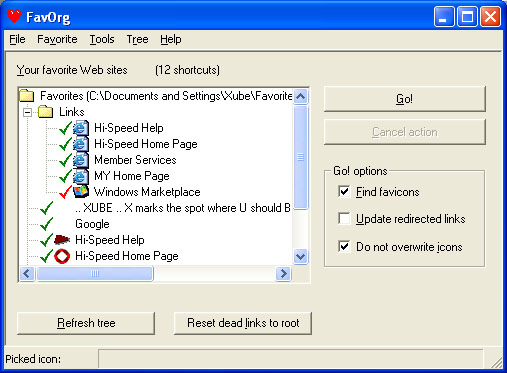Select the Links folder label
Image resolution: width=507 pixels, height=373 pixels.
click(72, 112)
